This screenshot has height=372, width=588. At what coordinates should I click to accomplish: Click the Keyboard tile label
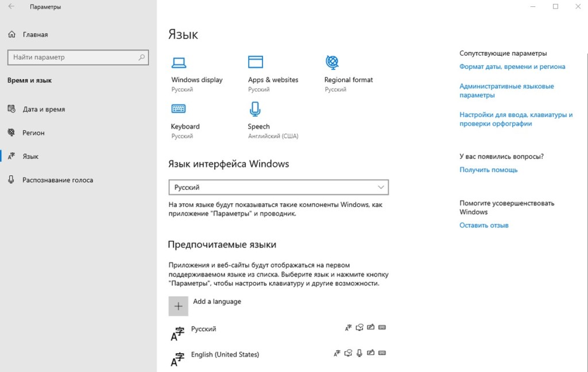tap(185, 126)
